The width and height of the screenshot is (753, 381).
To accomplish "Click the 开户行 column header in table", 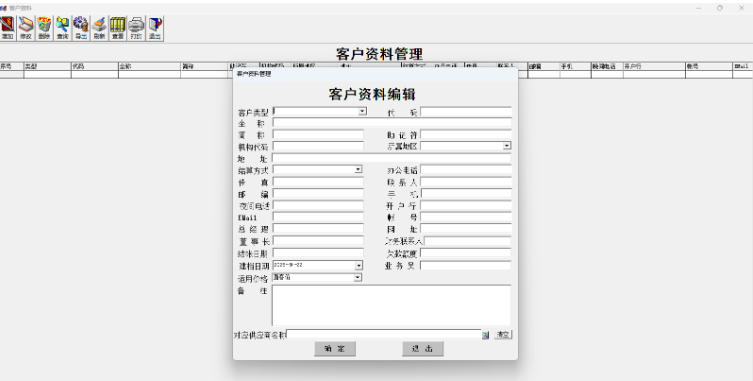I will (654, 66).
